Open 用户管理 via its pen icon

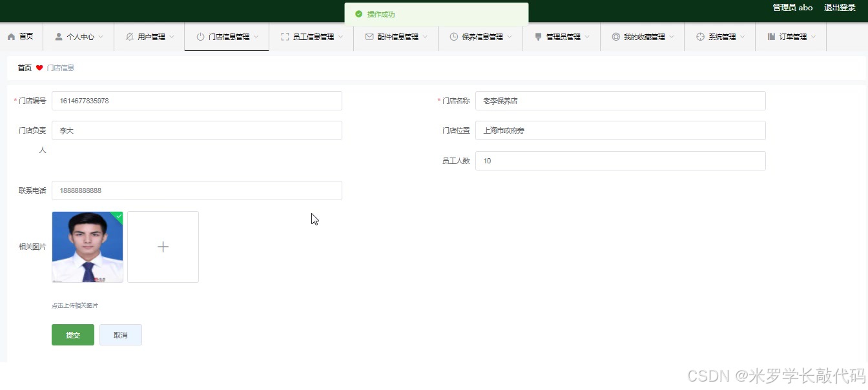click(128, 37)
